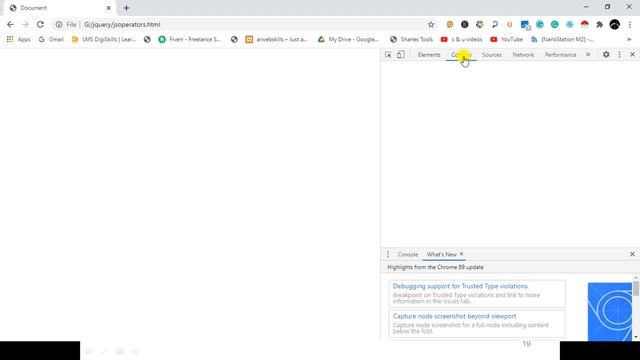
Task: Open the Network tab
Action: tap(523, 55)
